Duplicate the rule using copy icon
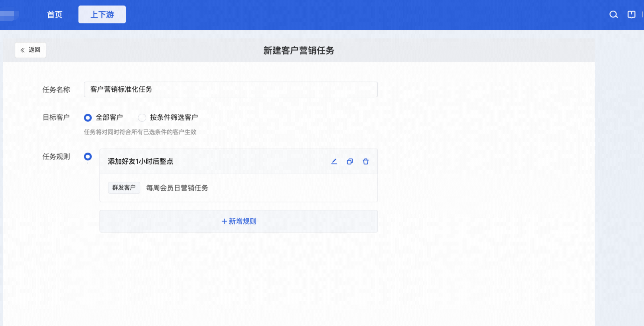 point(350,161)
